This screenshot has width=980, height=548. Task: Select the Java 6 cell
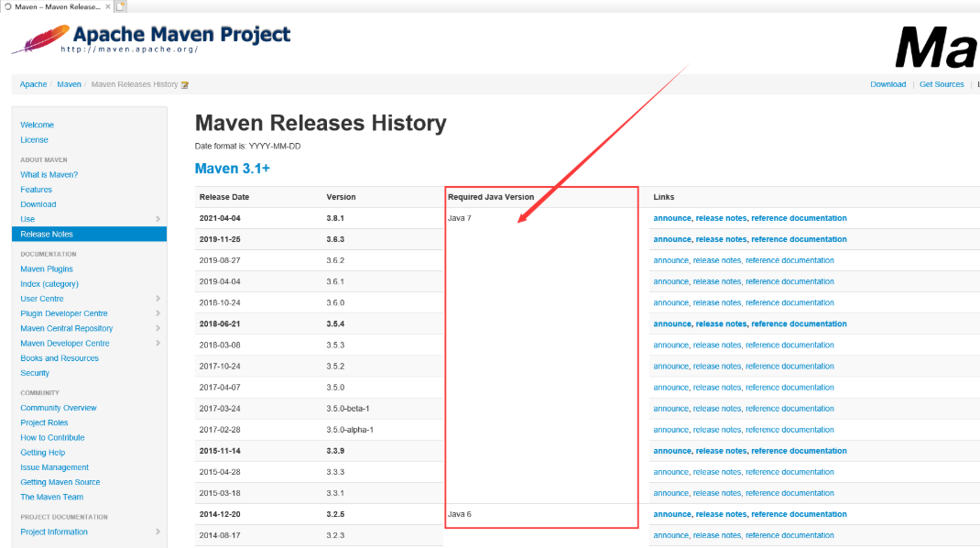pyautogui.click(x=460, y=514)
